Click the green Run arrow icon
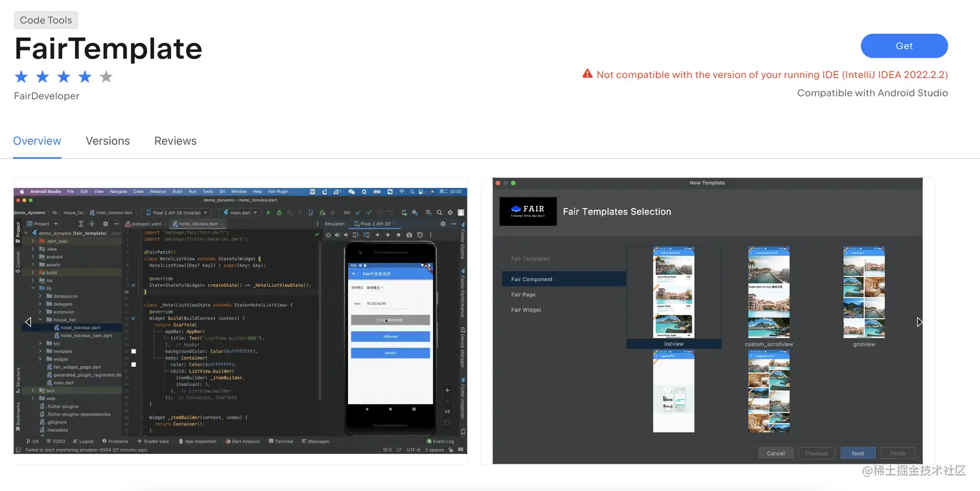 (268, 212)
